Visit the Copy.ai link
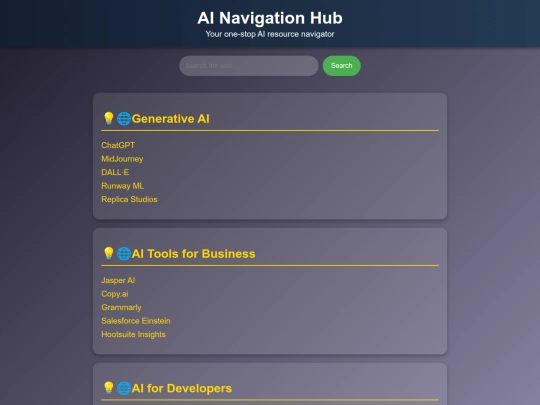Screen dimensions: 540x405 115,294
